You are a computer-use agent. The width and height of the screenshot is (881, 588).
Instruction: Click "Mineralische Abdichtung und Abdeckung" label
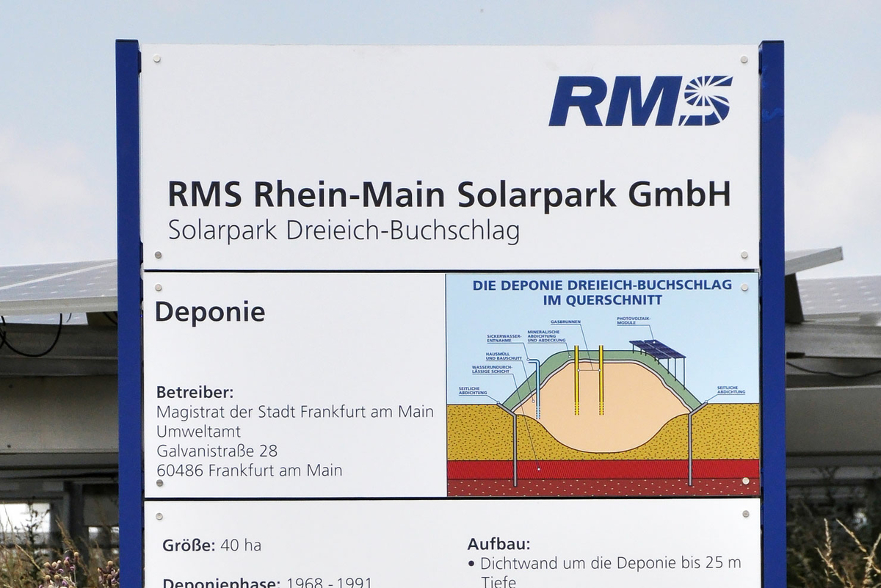[x=546, y=336]
